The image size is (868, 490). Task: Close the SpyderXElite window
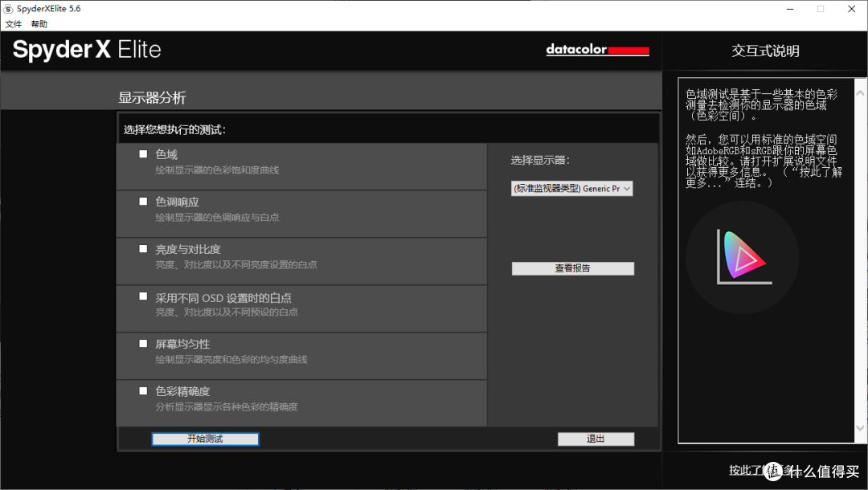coord(851,9)
